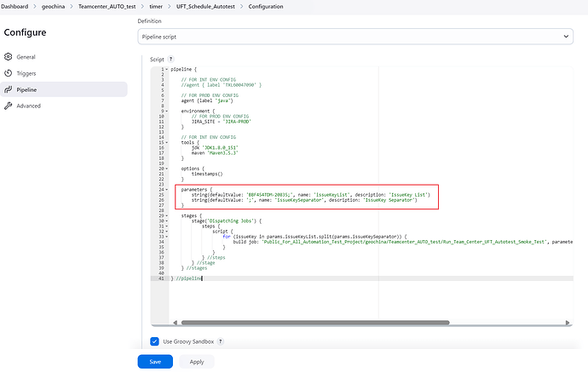
Task: Toggle the Use Groovy Sandbox checkbox
Action: pyautogui.click(x=154, y=341)
